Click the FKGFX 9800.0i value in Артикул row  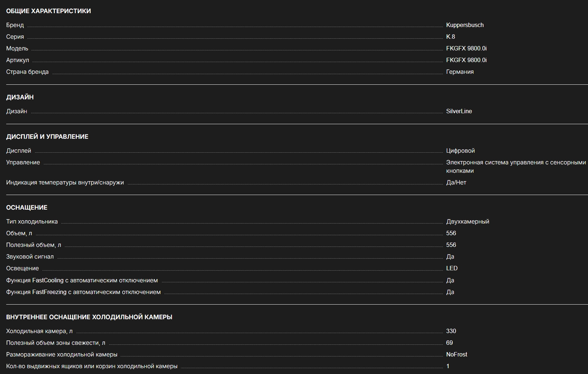click(466, 60)
